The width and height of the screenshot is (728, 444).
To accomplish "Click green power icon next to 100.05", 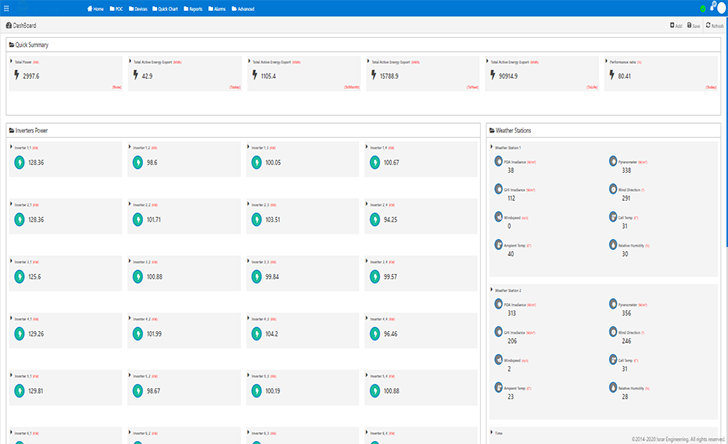I will click(x=256, y=162).
